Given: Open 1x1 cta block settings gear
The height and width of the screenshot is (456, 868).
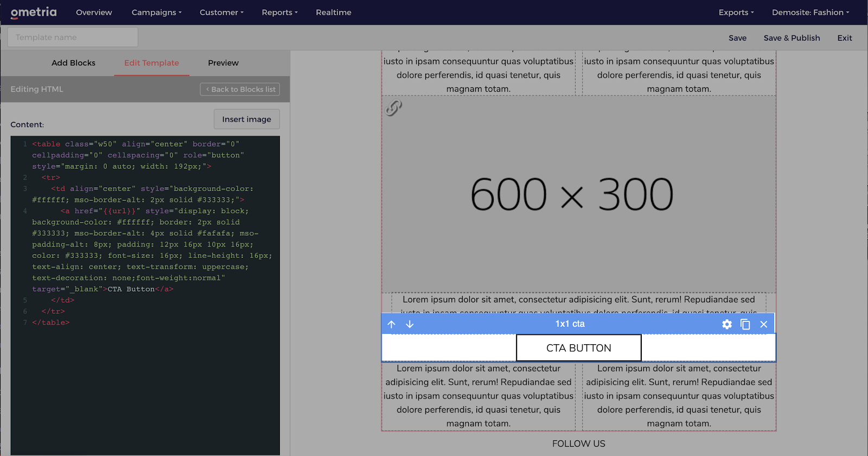Looking at the screenshot, I should tap(727, 324).
